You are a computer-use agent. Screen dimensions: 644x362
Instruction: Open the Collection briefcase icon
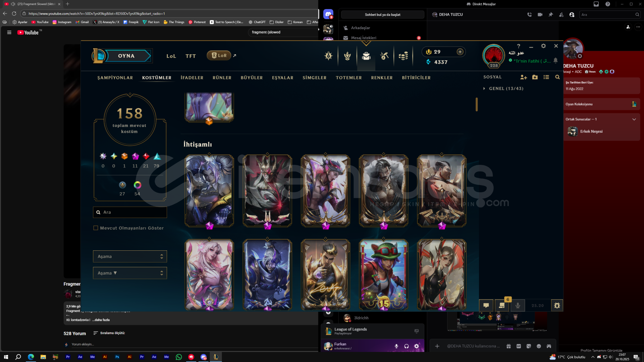point(366,56)
